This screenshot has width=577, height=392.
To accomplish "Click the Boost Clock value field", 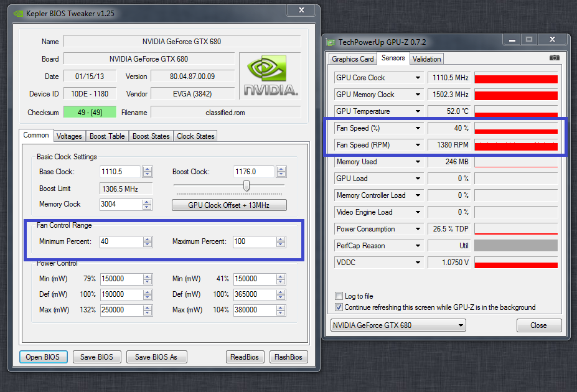I will pos(255,171).
